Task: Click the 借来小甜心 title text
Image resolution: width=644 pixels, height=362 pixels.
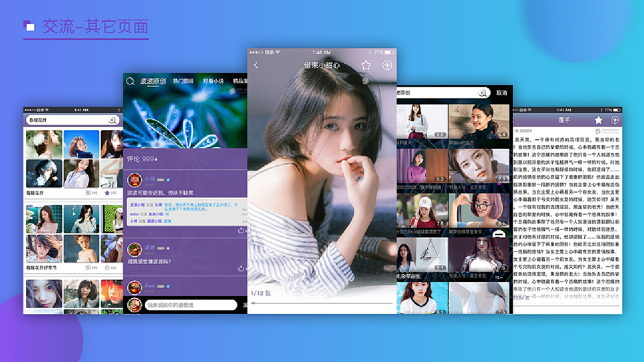Action: 322,65
